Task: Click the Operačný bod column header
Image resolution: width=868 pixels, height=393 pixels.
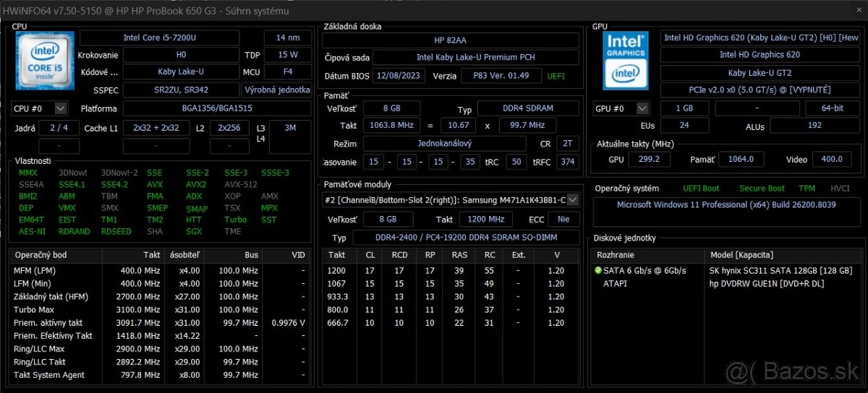Action: click(x=41, y=255)
